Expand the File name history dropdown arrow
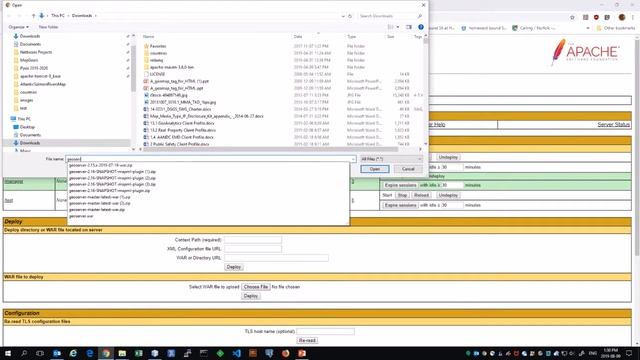This screenshot has width=640, height=360. coord(353,159)
